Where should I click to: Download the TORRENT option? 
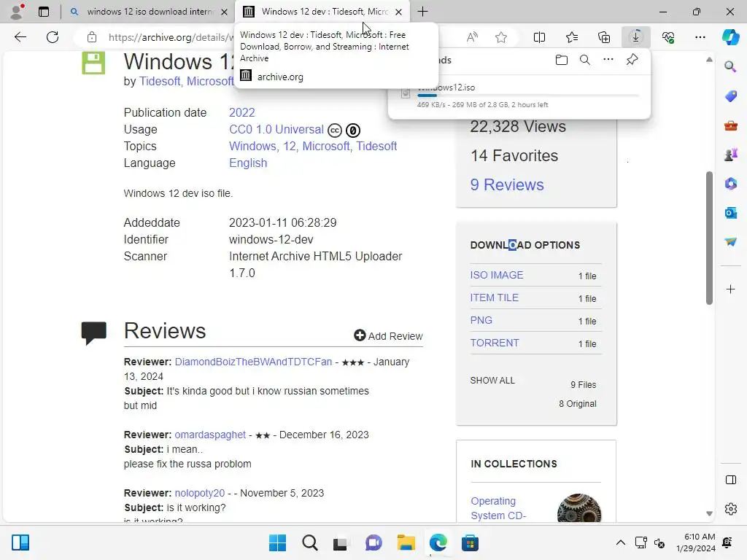coord(495,343)
